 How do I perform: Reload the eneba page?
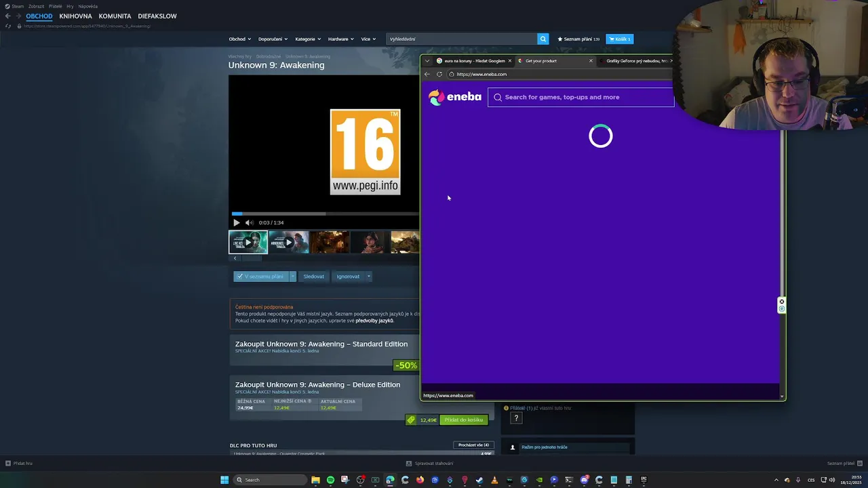439,74
